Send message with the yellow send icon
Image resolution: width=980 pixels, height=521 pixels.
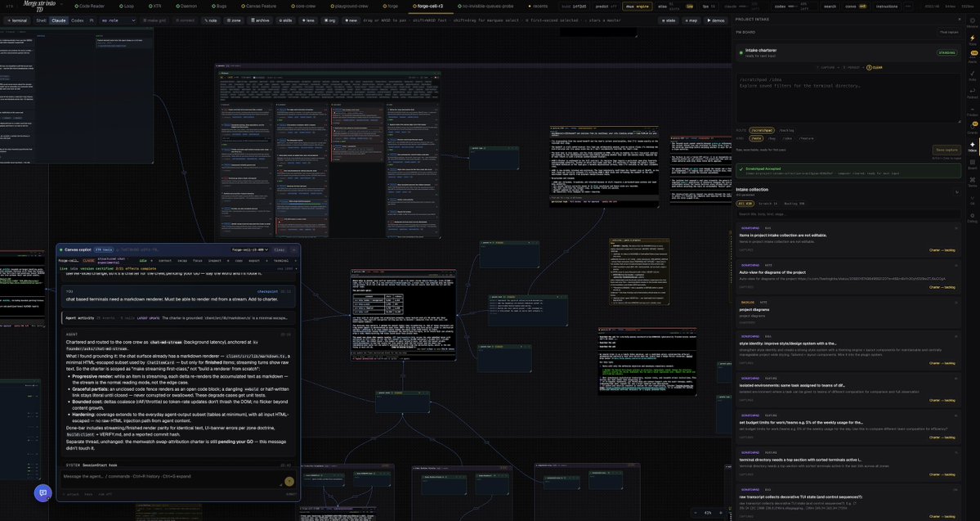point(289,481)
